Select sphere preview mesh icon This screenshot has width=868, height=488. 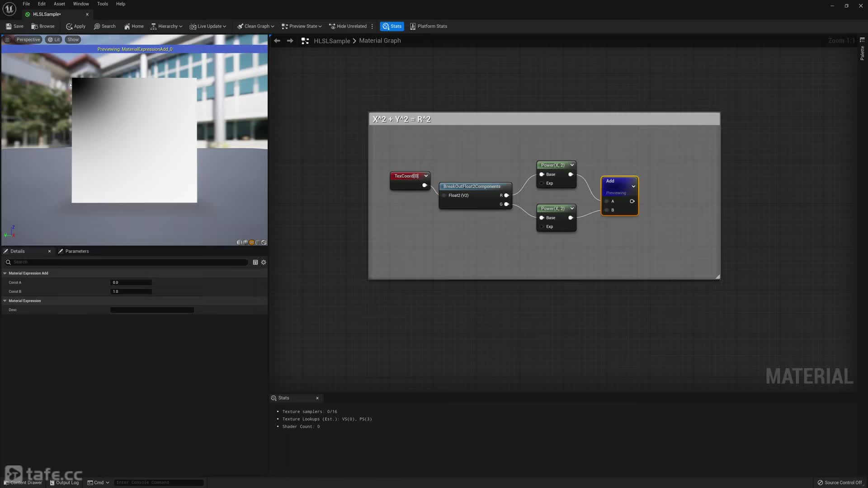pyautogui.click(x=245, y=243)
